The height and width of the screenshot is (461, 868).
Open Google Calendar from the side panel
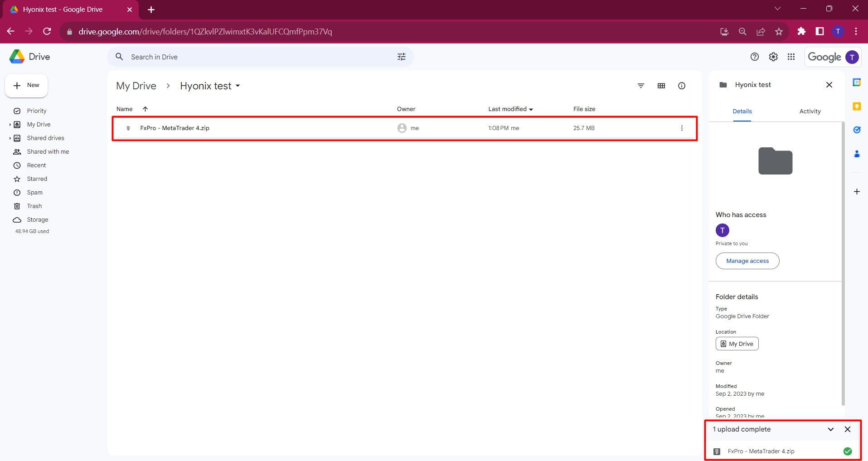(857, 82)
